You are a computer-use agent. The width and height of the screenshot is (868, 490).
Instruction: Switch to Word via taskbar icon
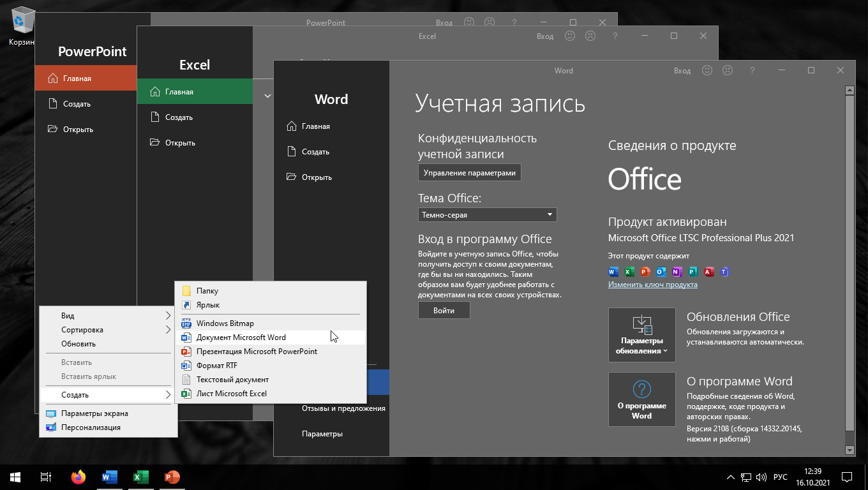click(110, 477)
